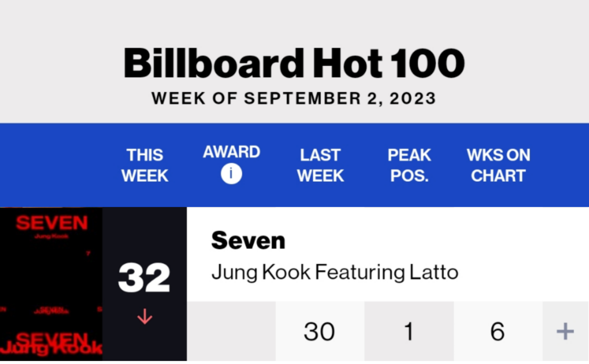The width and height of the screenshot is (589, 364).
Task: Select the Last Week column header
Action: pos(320,165)
